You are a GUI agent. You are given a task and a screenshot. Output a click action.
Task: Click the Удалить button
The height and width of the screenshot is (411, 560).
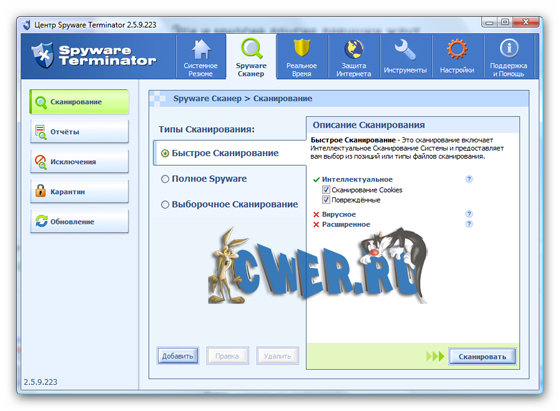278,356
